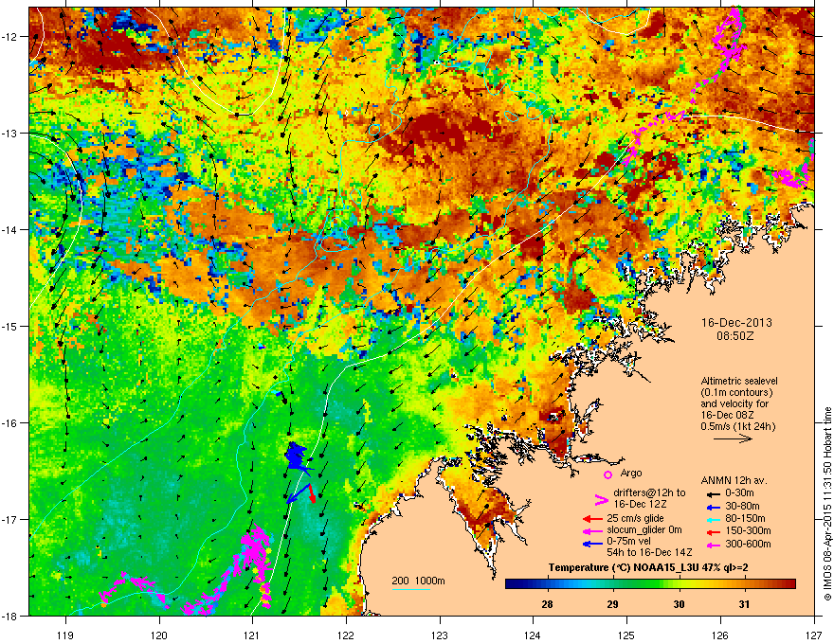Click the 'drifters@12h to' legend text
The width and height of the screenshot is (834, 644).
[649, 493]
